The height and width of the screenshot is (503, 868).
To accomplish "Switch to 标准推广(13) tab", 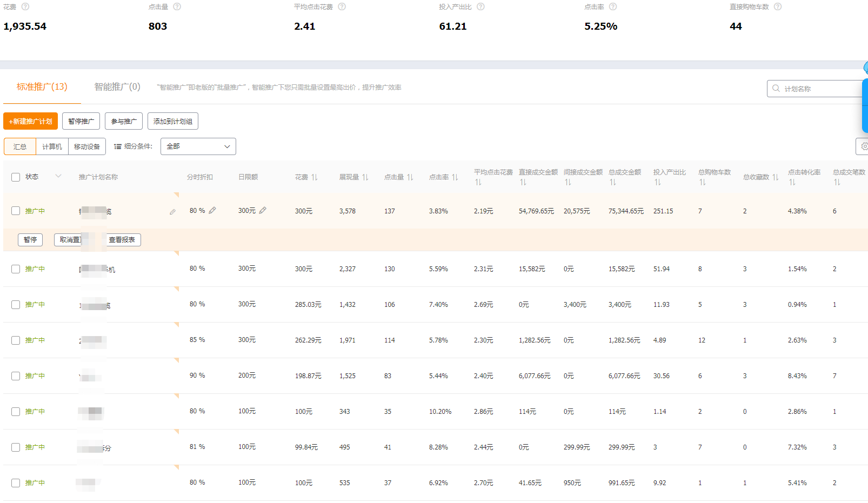I will (42, 87).
